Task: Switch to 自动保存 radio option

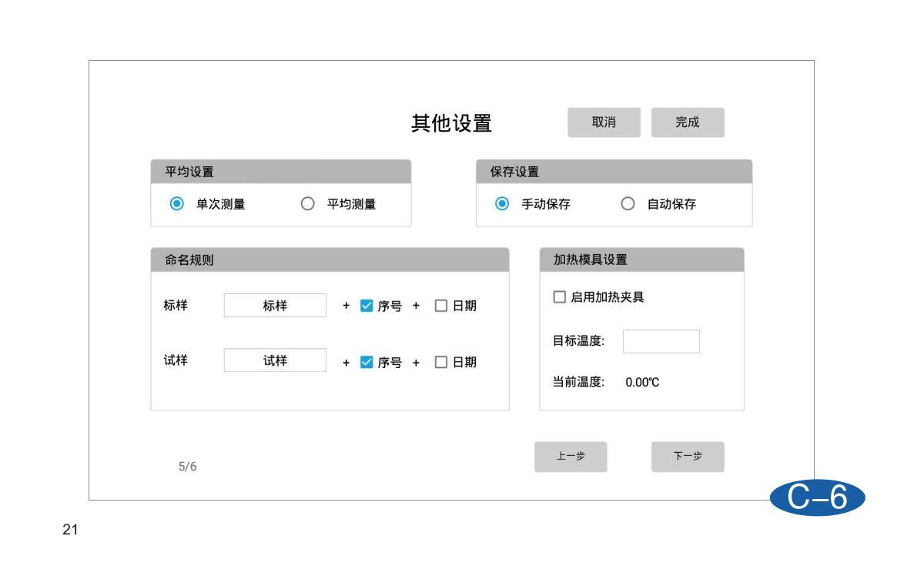Action: 628,204
